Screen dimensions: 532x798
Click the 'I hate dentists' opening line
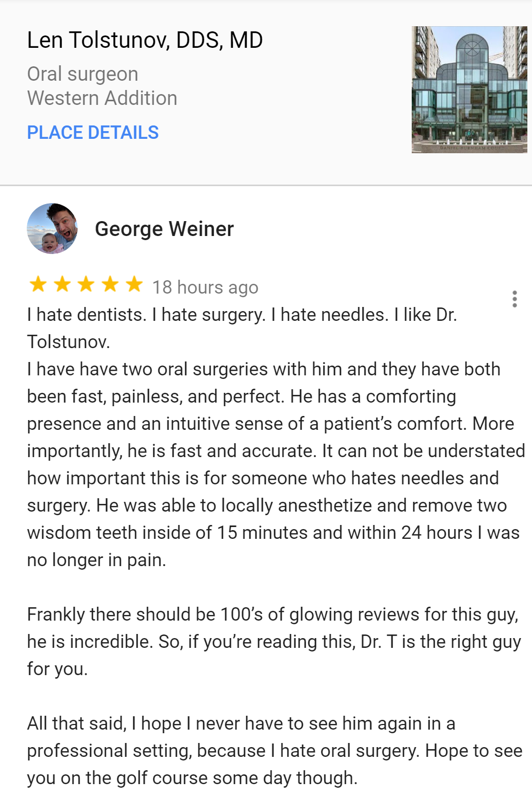(242, 328)
